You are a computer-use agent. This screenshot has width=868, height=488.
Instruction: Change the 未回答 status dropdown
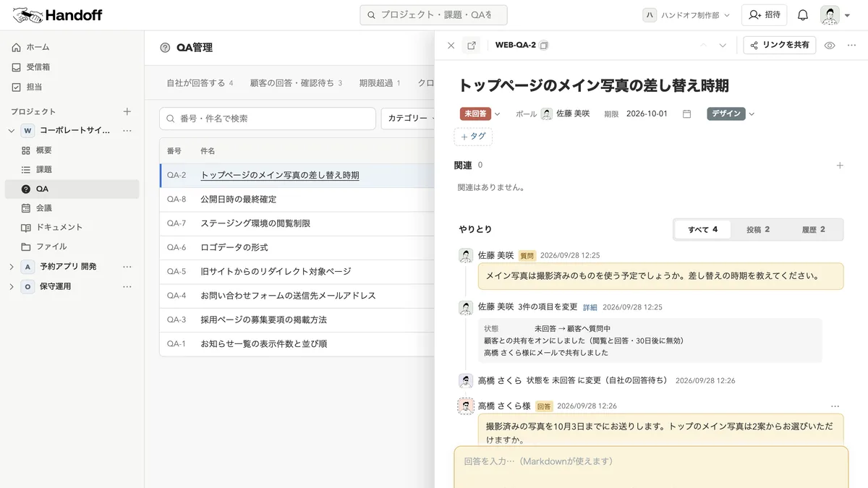(x=481, y=114)
